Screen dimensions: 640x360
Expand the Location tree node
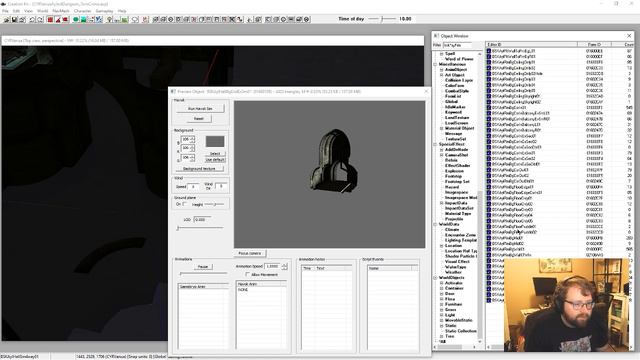(x=442, y=246)
